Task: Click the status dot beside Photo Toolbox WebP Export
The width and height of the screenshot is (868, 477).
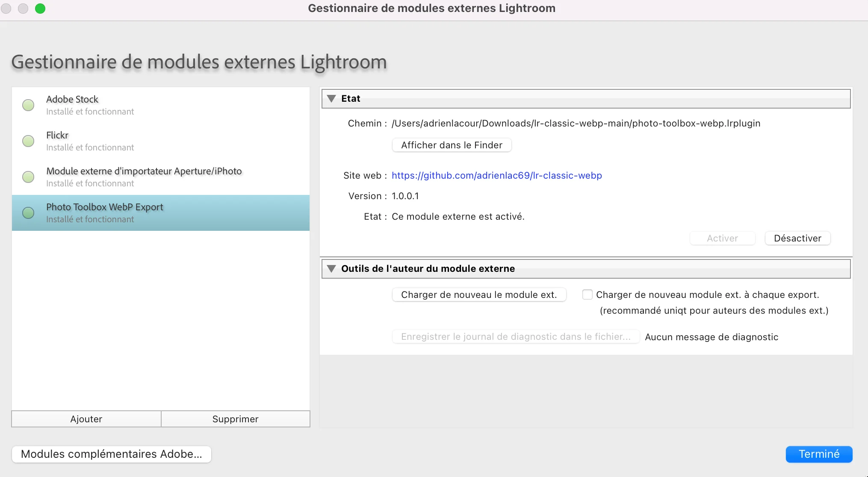Action: [28, 213]
